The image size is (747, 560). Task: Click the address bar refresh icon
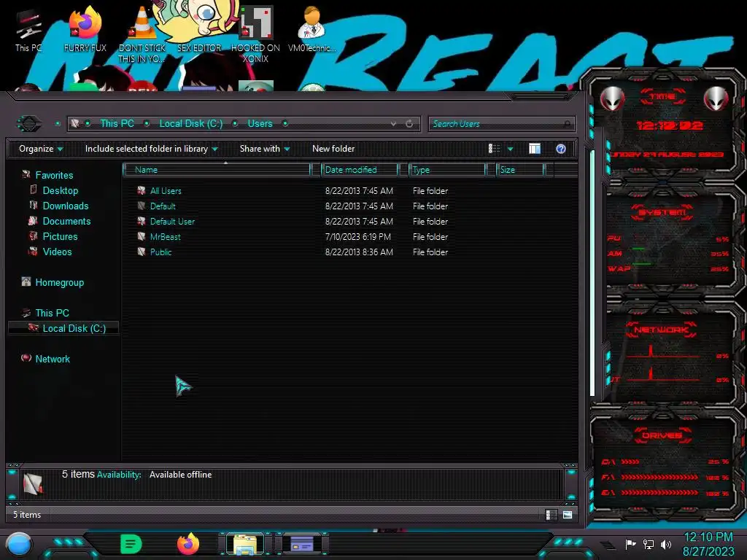coord(409,124)
